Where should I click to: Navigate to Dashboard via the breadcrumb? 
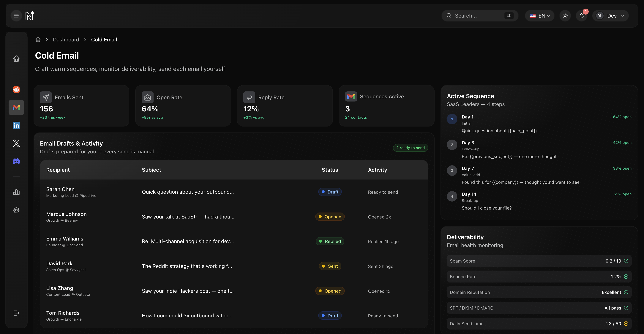click(66, 40)
